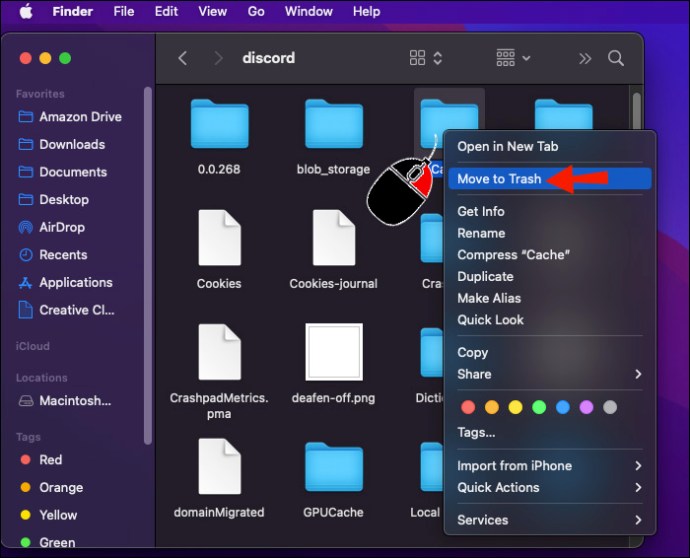Image resolution: width=690 pixels, height=558 pixels.
Task: Open the Go menu
Action: pos(256,11)
